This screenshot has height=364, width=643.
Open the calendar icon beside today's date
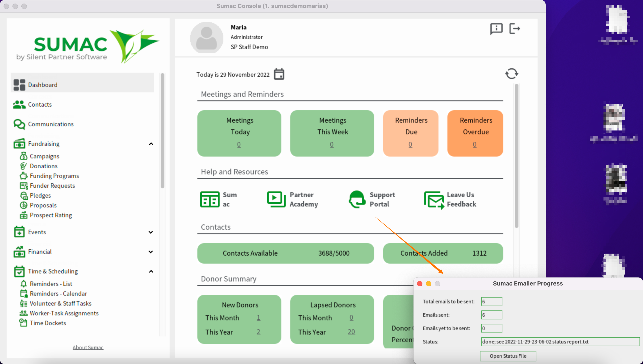pos(279,74)
